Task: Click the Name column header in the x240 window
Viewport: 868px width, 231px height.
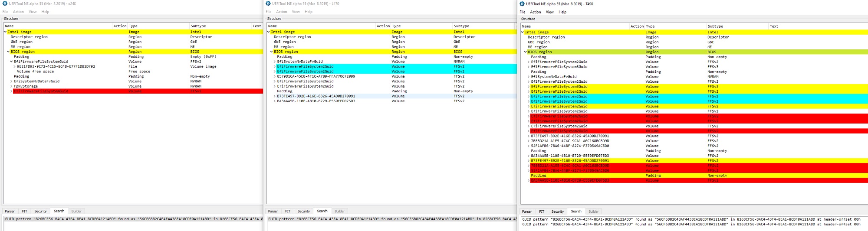Action: pyautogui.click(x=58, y=26)
